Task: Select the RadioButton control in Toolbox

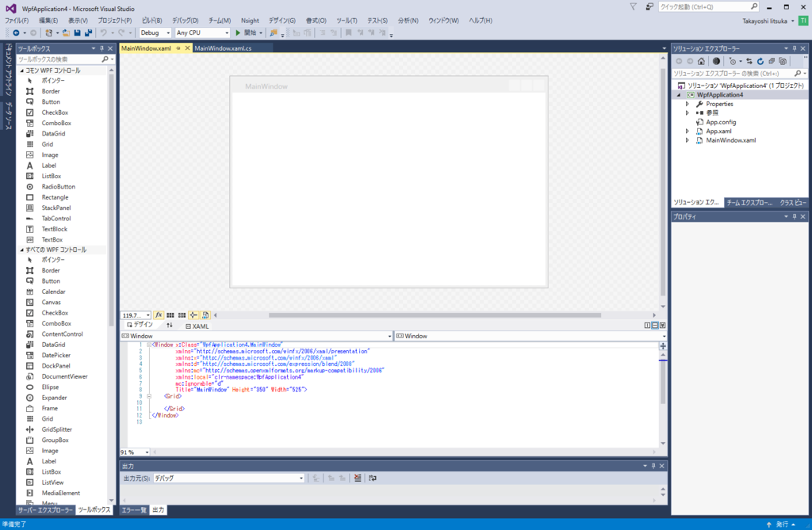Action: click(58, 187)
